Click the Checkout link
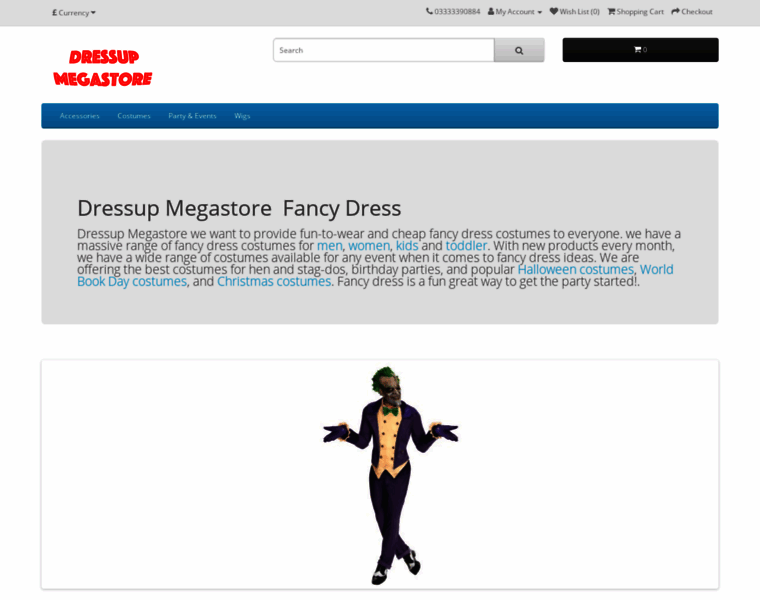Image resolution: width=760 pixels, height=600 pixels. pyautogui.click(x=692, y=12)
